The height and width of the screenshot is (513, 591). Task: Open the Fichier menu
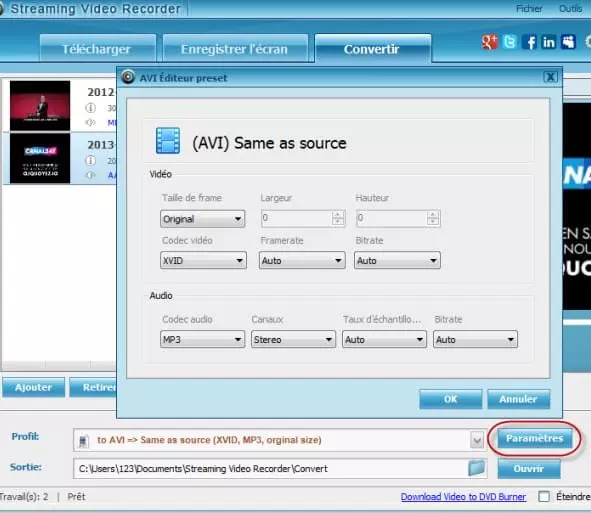pyautogui.click(x=529, y=8)
